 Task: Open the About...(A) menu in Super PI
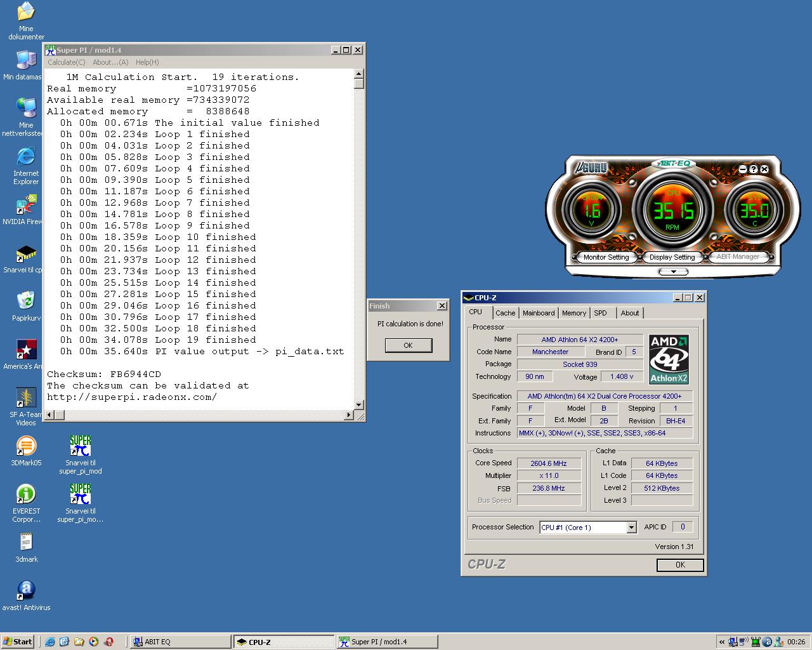pyautogui.click(x=110, y=62)
